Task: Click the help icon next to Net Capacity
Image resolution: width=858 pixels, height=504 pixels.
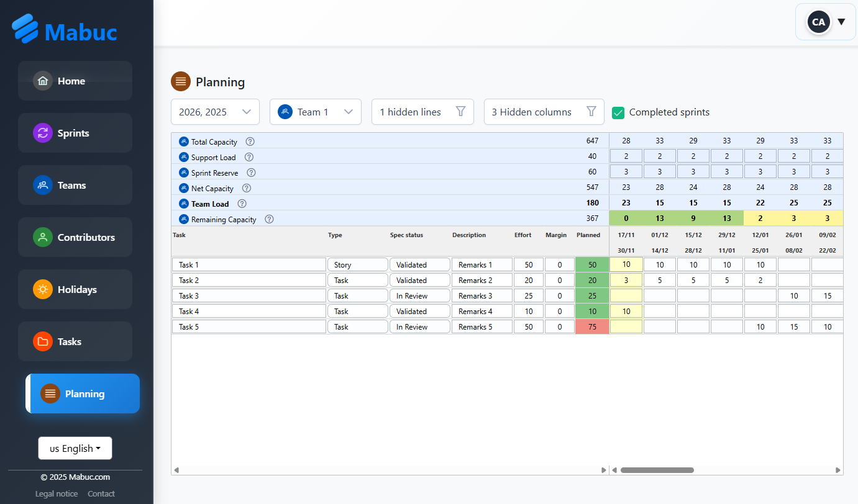Action: pyautogui.click(x=247, y=188)
